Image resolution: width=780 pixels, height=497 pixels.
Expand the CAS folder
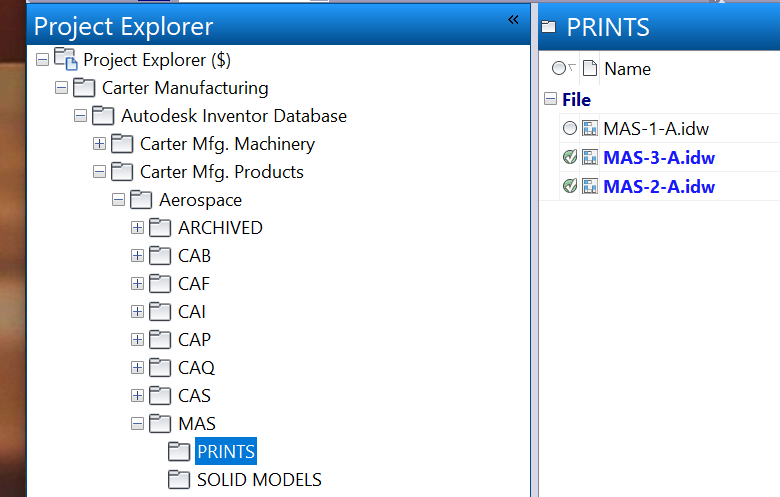click(137, 396)
